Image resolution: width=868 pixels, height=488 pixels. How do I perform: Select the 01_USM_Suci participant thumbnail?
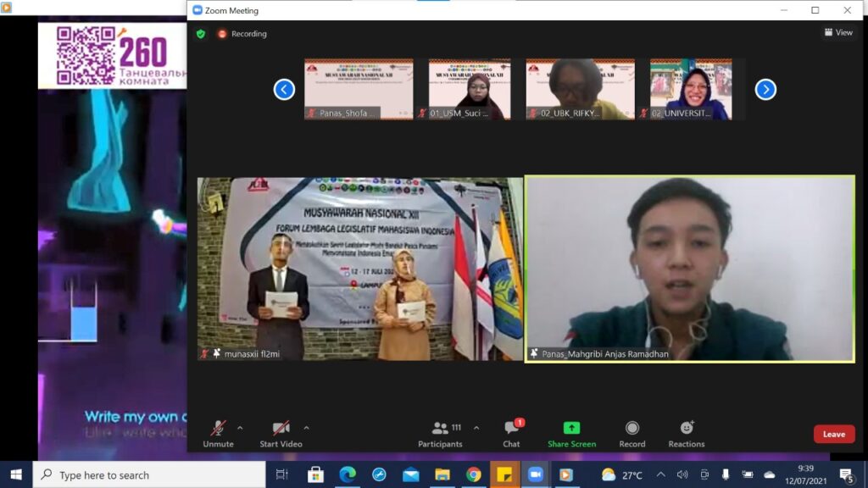[x=469, y=89]
